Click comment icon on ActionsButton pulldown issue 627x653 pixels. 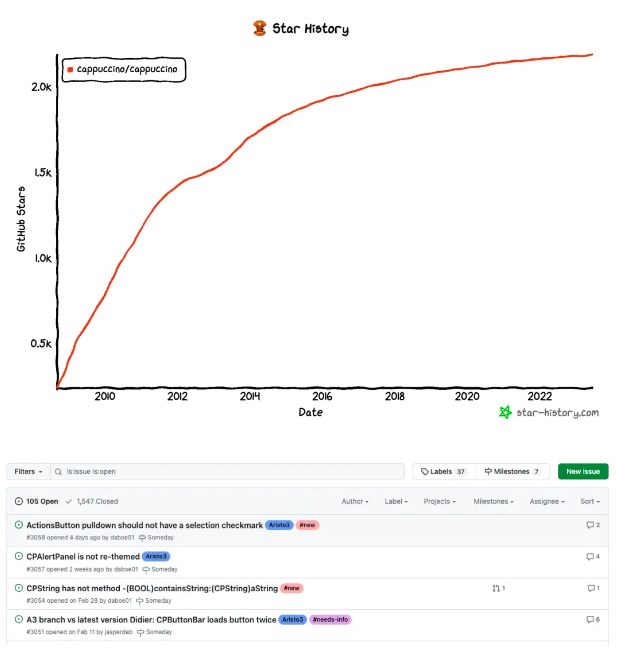tap(590, 525)
